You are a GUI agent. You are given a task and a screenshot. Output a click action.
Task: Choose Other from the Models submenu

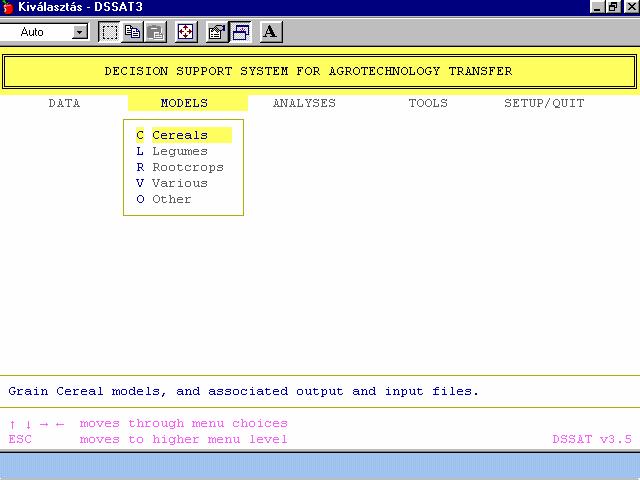pos(164,199)
